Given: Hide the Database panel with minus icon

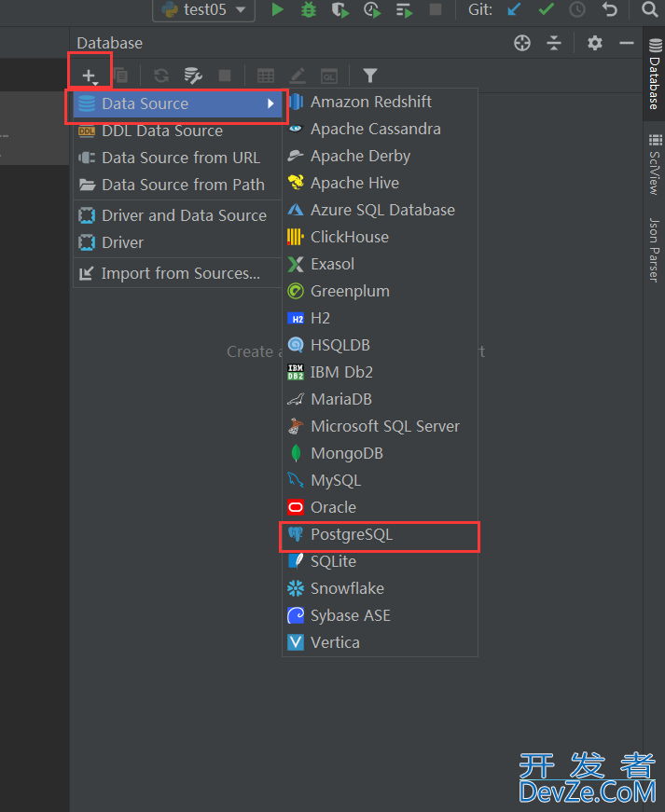Looking at the screenshot, I should [627, 43].
